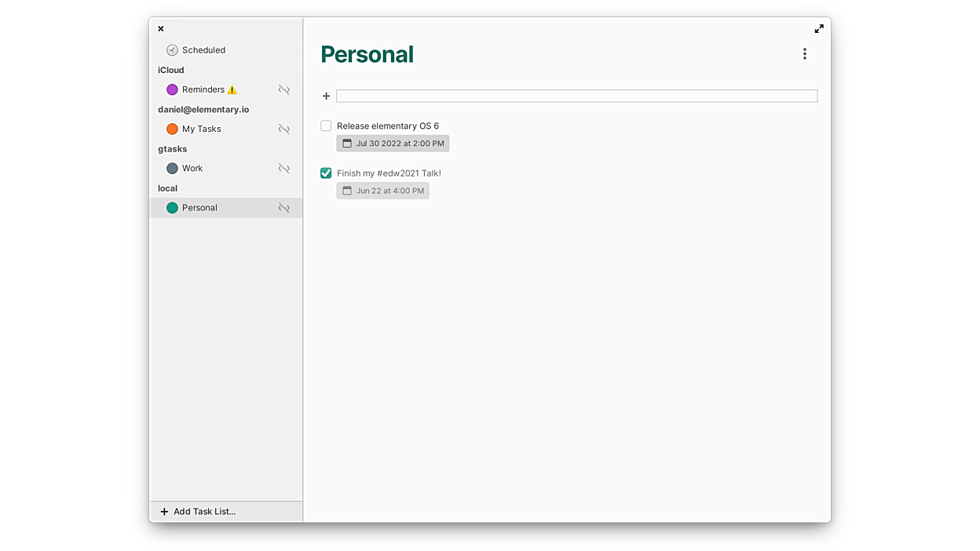Viewport: 980px width, 551px height.
Task: Click the fullscreen expand arrows icon
Action: pos(819,29)
